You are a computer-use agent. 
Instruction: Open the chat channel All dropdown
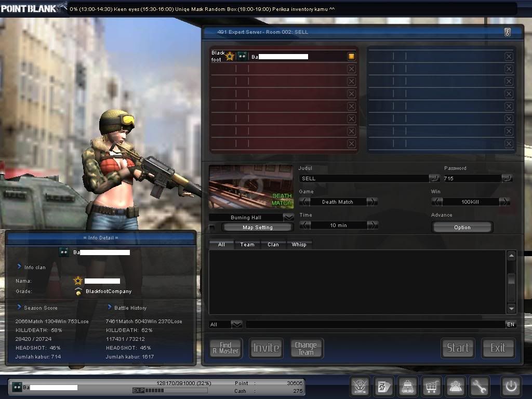click(x=236, y=325)
